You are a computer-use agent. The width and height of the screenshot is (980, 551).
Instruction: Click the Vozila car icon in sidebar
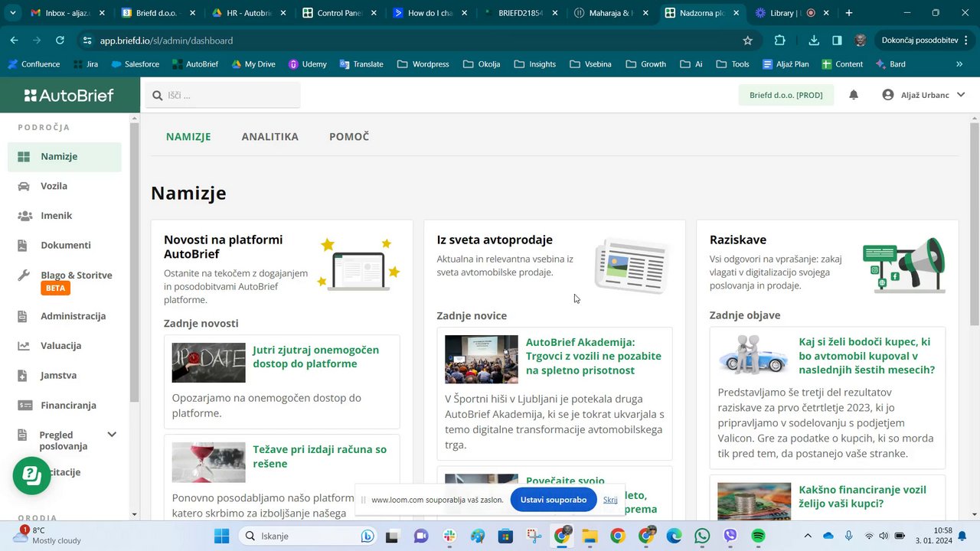24,186
